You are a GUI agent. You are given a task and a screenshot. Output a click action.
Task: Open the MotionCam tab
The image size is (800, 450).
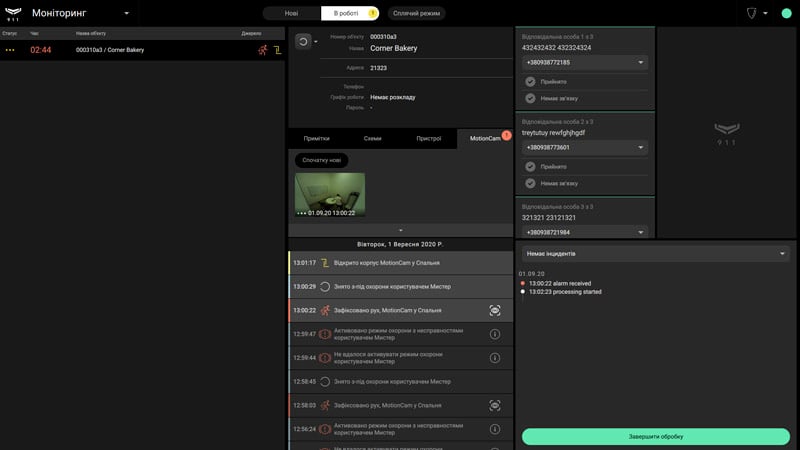click(x=485, y=138)
